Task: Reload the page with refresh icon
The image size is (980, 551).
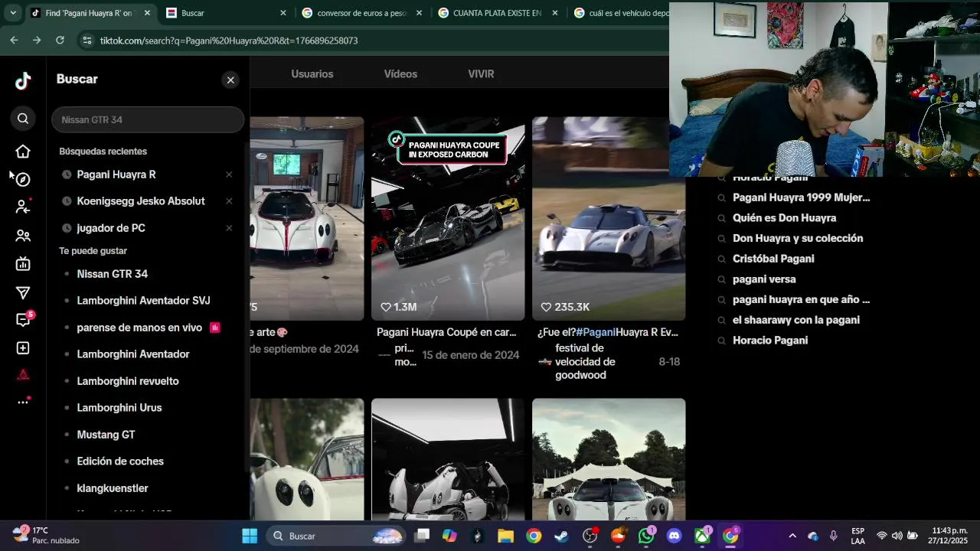Action: click(60, 40)
